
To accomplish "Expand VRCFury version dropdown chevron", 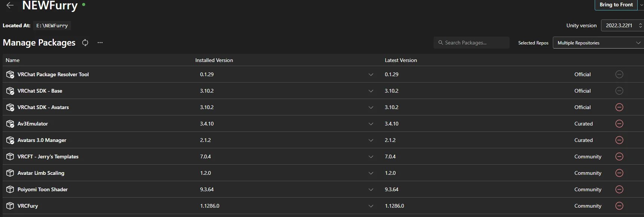I will (371, 206).
